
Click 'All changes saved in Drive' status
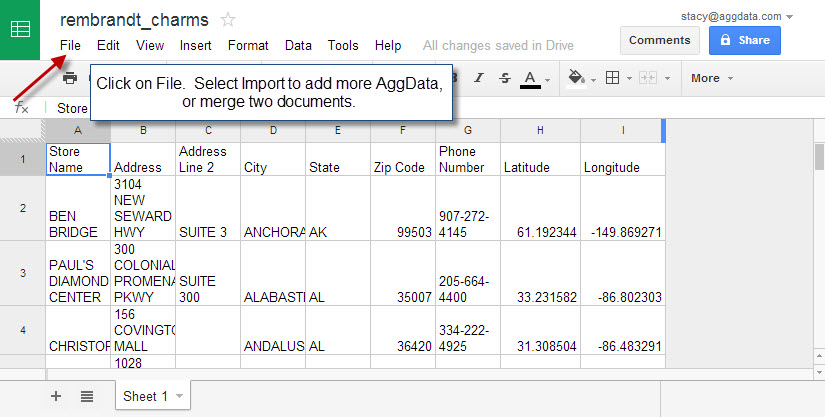(x=498, y=46)
